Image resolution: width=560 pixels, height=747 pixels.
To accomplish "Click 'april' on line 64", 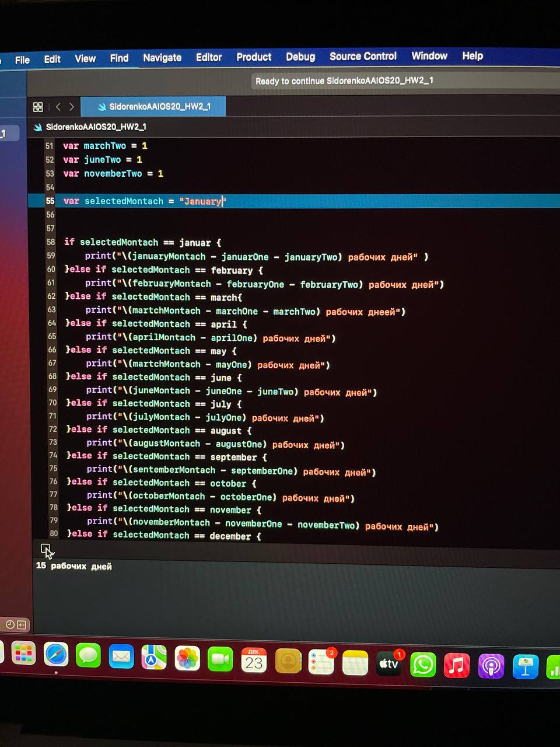I will 223,324.
